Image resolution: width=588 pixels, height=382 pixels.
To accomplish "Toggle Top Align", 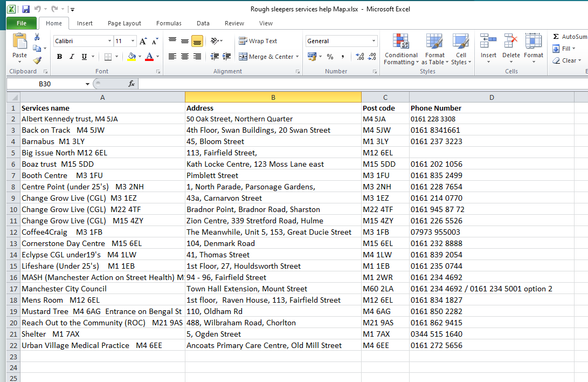I will (172, 41).
